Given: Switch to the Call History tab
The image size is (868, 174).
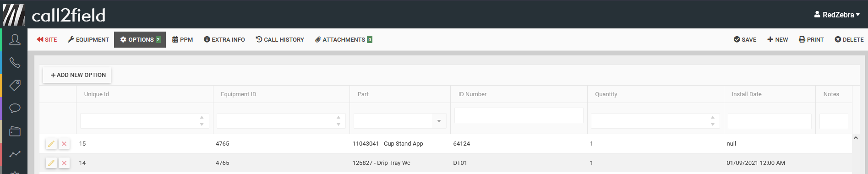Looking at the screenshot, I should (280, 40).
